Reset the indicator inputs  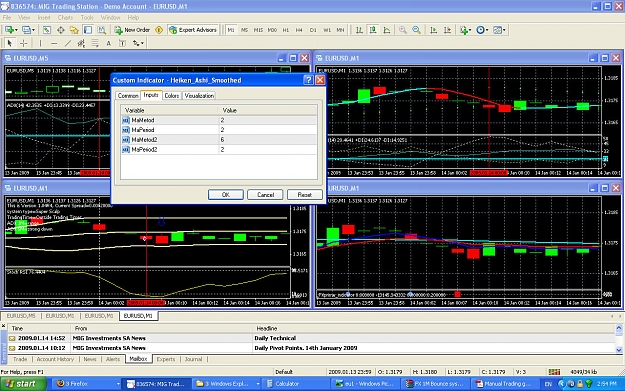tap(305, 195)
